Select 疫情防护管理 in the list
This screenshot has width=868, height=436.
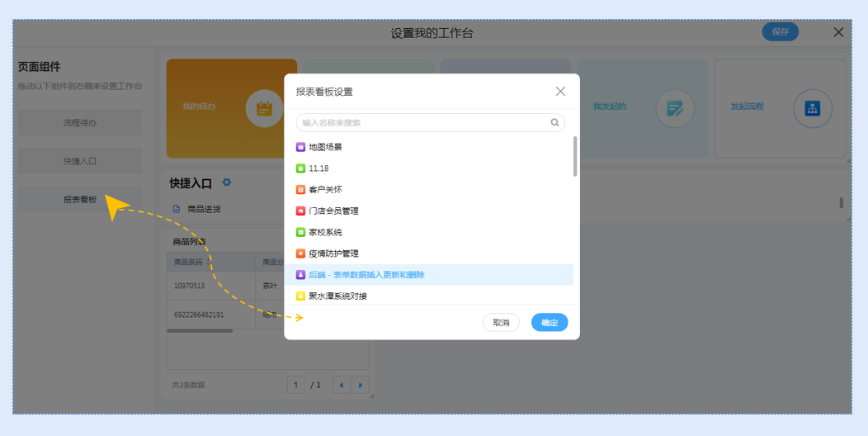333,254
